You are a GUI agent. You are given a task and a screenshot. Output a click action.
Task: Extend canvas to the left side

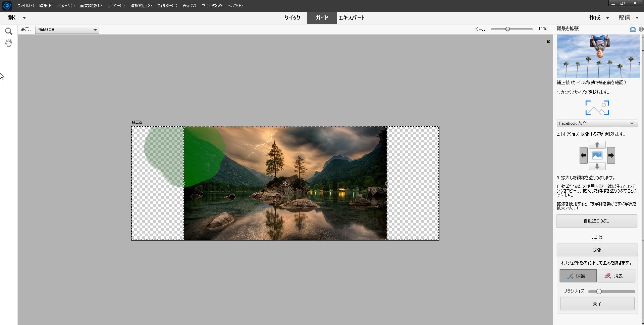click(584, 155)
